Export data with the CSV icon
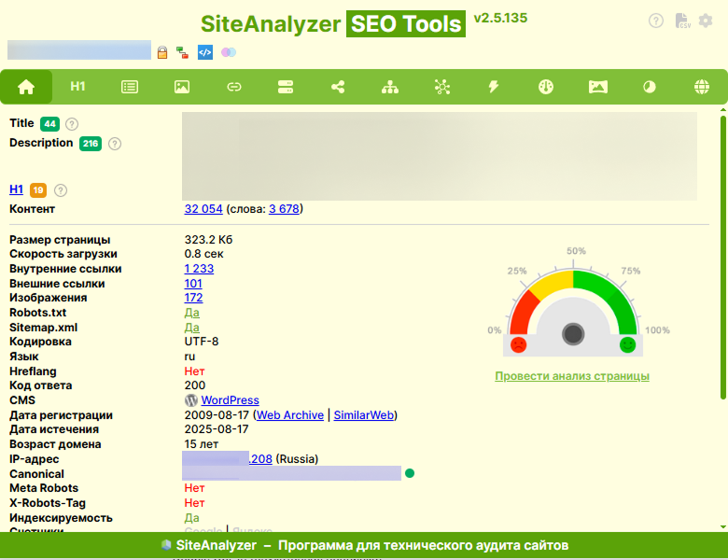 tap(682, 21)
